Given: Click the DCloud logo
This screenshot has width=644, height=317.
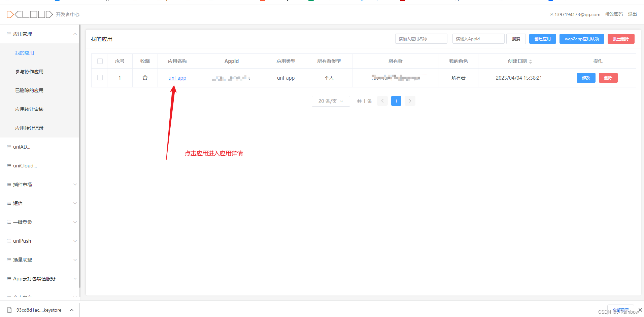Looking at the screenshot, I should [30, 14].
